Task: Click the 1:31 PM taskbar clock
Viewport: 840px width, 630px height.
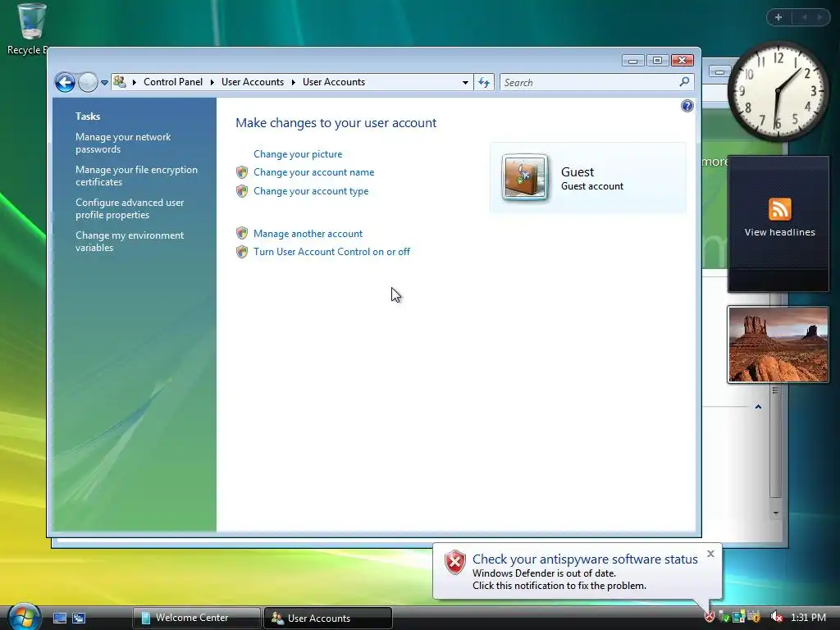Action: point(808,618)
